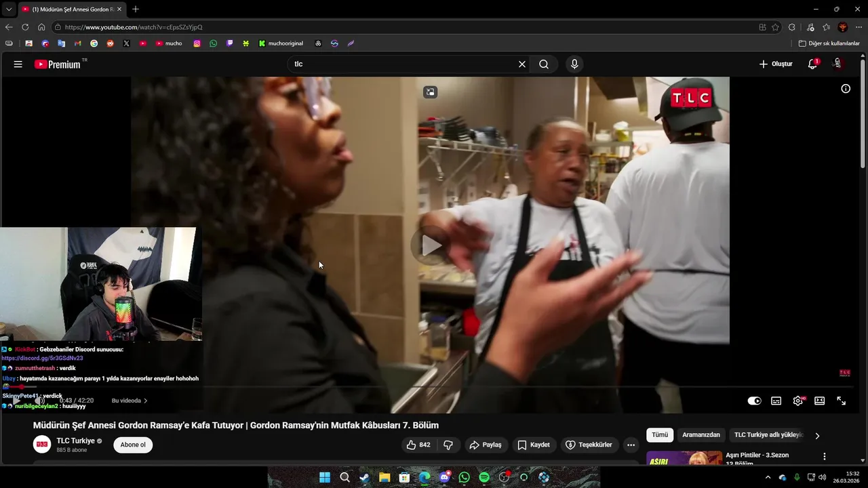The width and height of the screenshot is (868, 488).
Task: Open browser extensions puzzle icon
Action: pyautogui.click(x=792, y=27)
